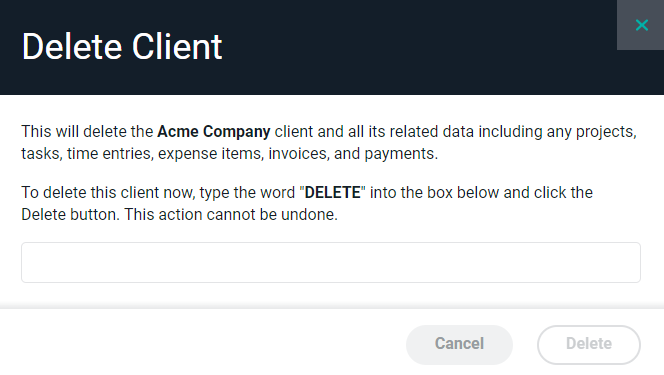Exit the dialog via the top-right close icon
This screenshot has width=664, height=375.
pos(642,25)
